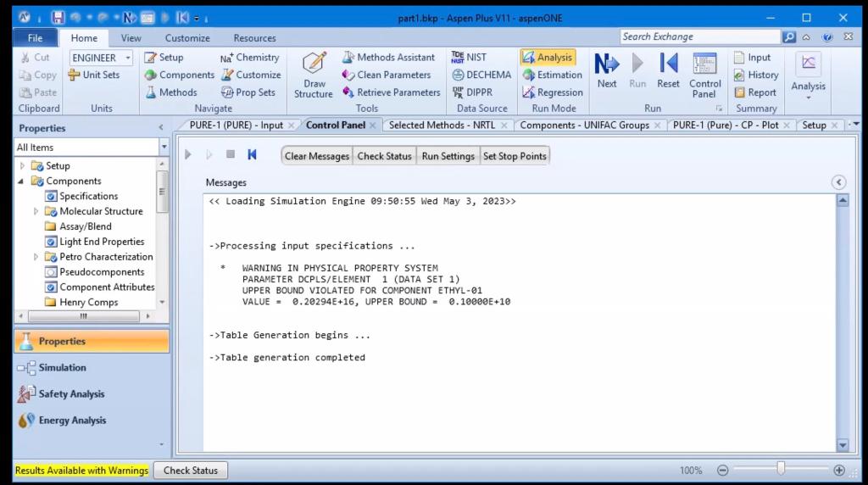This screenshot has width=868, height=485.
Task: Click the zoom in plus button
Action: (x=839, y=470)
